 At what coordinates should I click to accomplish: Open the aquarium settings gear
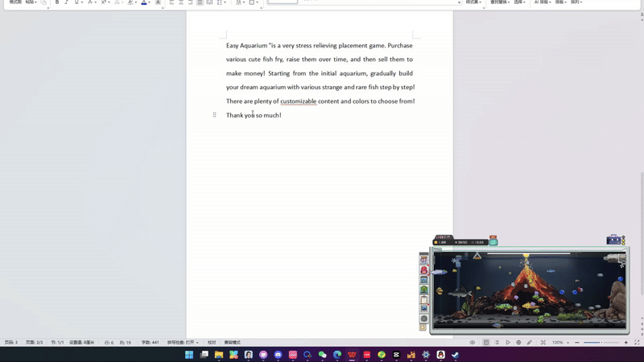tap(423, 319)
